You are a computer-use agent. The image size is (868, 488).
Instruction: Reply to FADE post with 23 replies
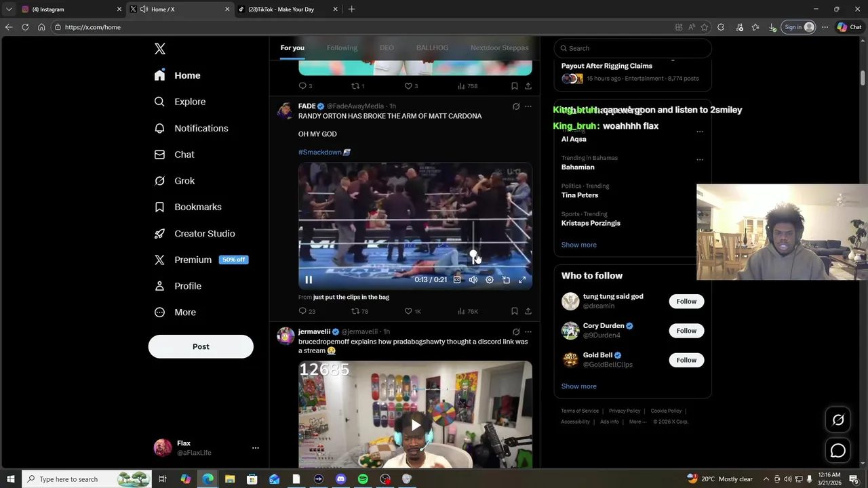pos(307,311)
